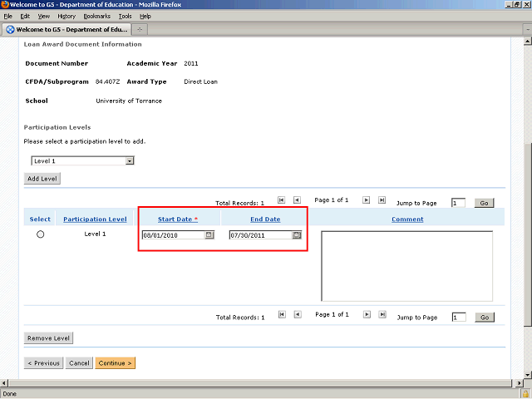Screen dimensions: 532x399
Task: Open the Help menu
Action: coord(145,17)
